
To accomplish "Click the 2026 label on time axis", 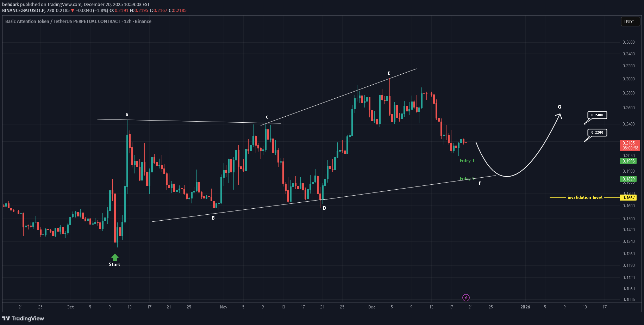I will (x=525, y=307).
